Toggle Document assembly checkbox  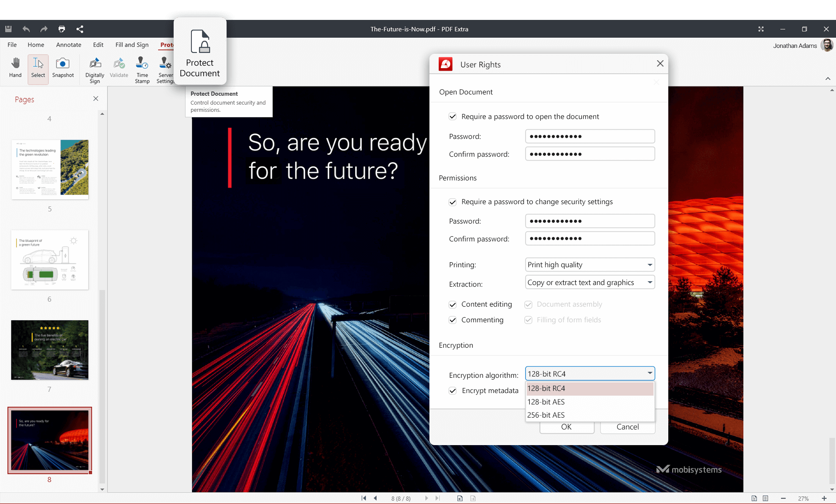(528, 305)
